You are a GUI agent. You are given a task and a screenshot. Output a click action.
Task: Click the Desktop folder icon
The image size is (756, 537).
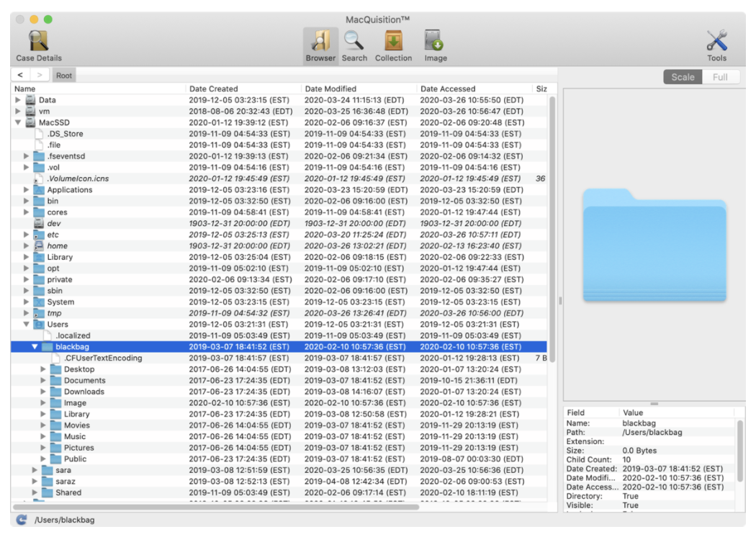tap(56, 369)
